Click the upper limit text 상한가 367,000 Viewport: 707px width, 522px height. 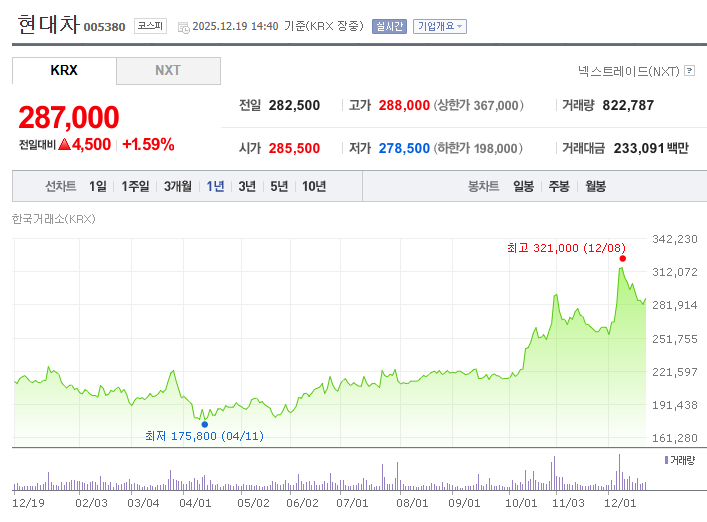[478, 105]
